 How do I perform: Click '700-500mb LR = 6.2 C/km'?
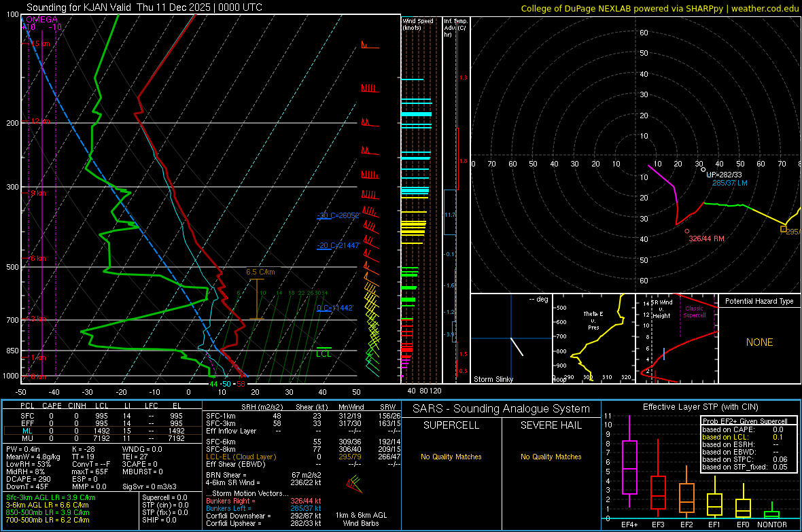coord(48,520)
